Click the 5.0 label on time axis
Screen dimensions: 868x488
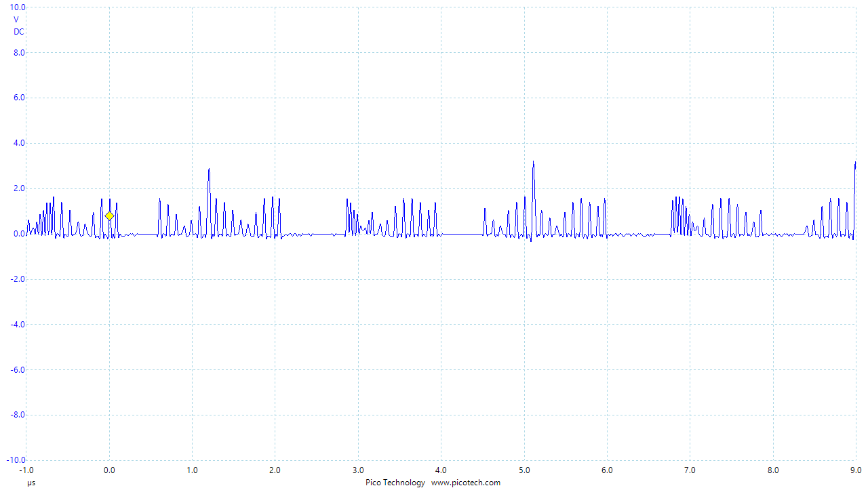click(x=524, y=470)
